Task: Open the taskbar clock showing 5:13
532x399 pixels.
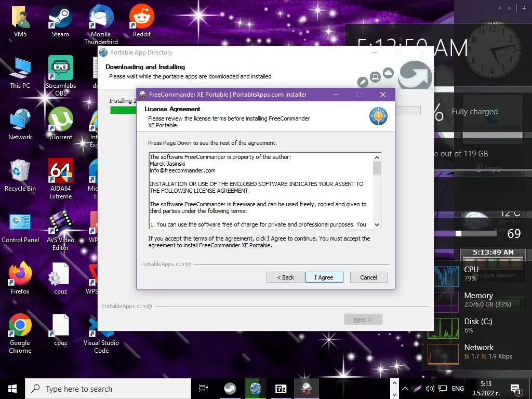Action: pos(486,389)
